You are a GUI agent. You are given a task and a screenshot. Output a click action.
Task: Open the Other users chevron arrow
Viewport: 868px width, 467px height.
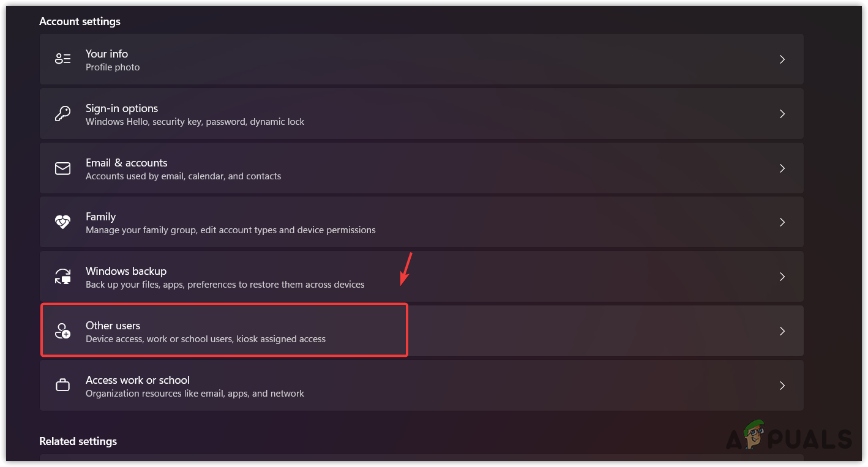point(782,331)
